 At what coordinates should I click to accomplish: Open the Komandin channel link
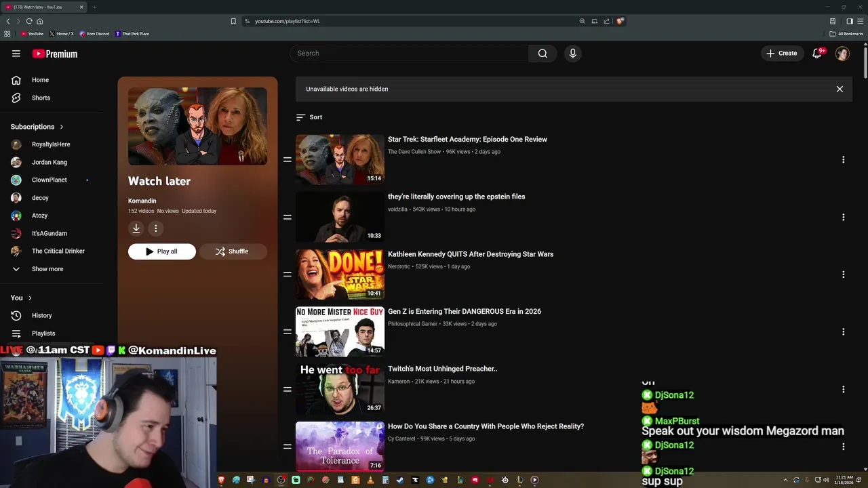click(x=142, y=201)
